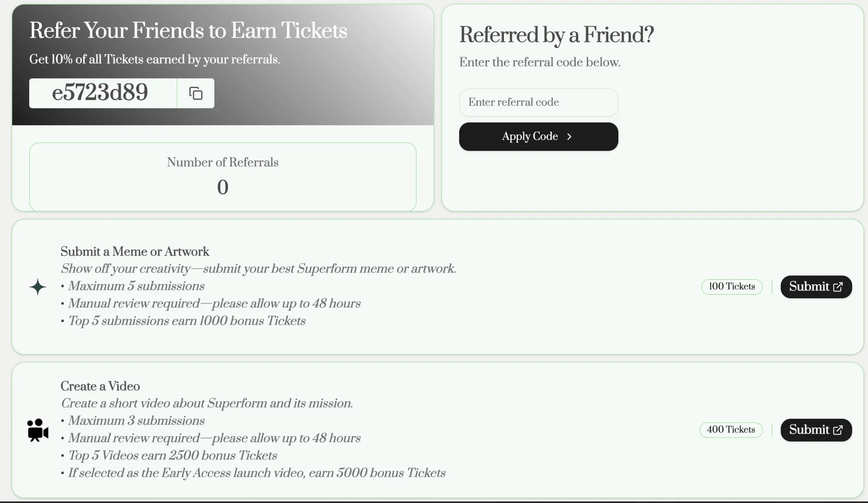The image size is (868, 503).
Task: Click the Enter referral code field
Action: (x=538, y=102)
